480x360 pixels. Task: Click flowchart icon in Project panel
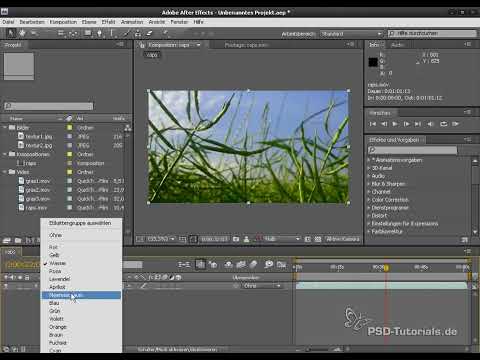pos(128,128)
